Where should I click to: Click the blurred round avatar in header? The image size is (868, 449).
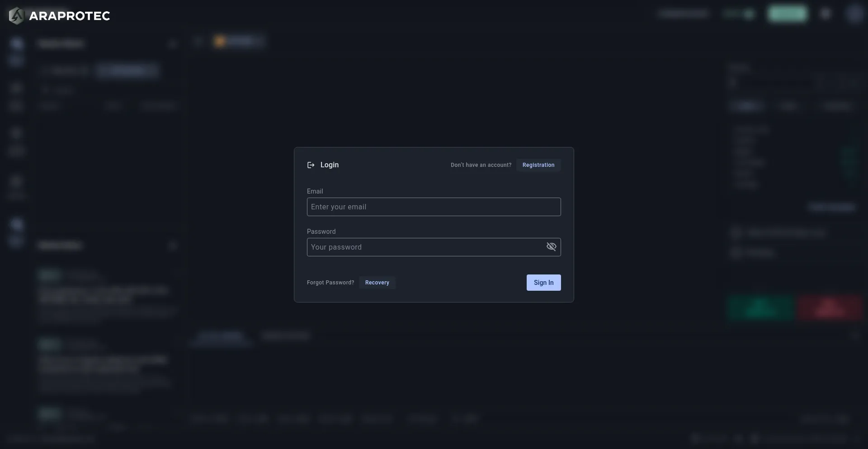[x=854, y=14]
